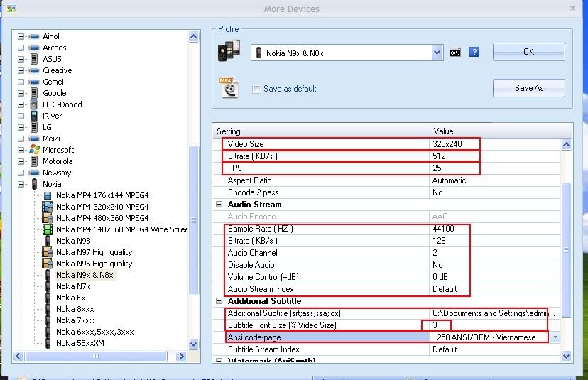The image size is (588, 380).
Task: Click the Nokia N98 phone icon
Action: coord(48,241)
